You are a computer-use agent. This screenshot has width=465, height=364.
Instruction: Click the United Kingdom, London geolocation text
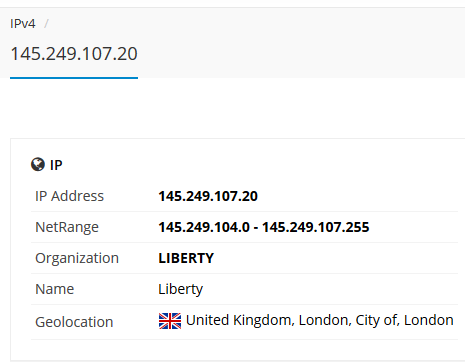pyautogui.click(x=320, y=320)
